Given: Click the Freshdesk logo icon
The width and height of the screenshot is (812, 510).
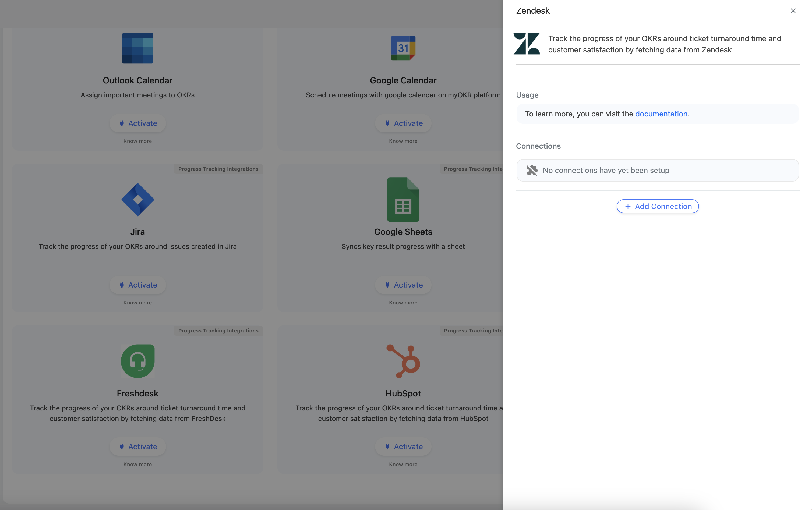Looking at the screenshot, I should click(137, 361).
